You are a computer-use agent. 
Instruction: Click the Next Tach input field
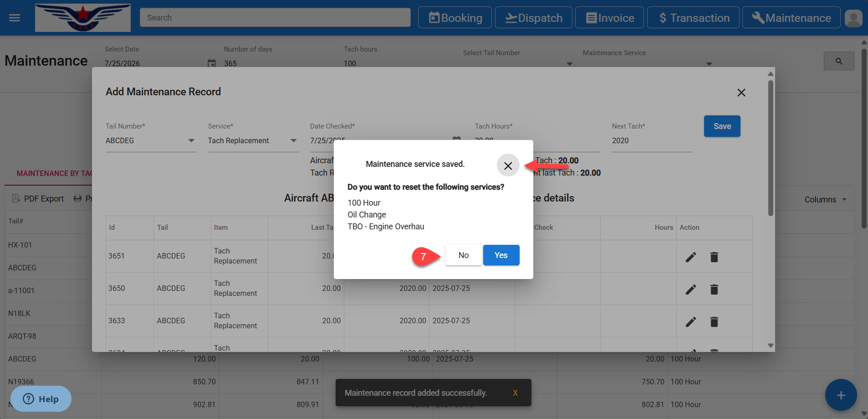[x=651, y=141]
